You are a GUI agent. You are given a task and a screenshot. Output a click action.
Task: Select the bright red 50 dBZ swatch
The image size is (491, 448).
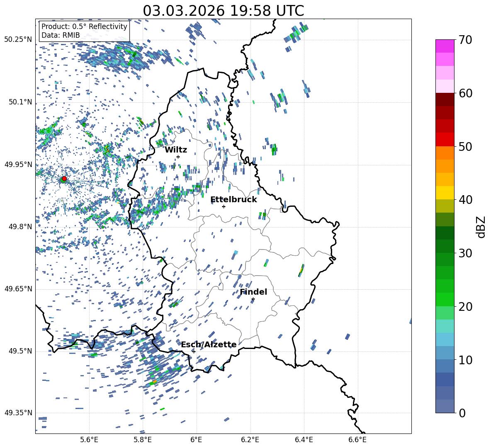pyautogui.click(x=445, y=139)
